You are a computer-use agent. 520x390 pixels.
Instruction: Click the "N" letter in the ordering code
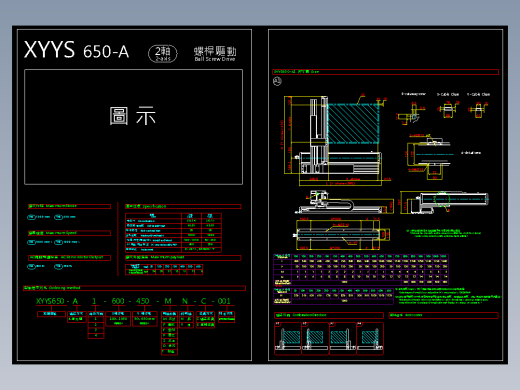(185, 301)
